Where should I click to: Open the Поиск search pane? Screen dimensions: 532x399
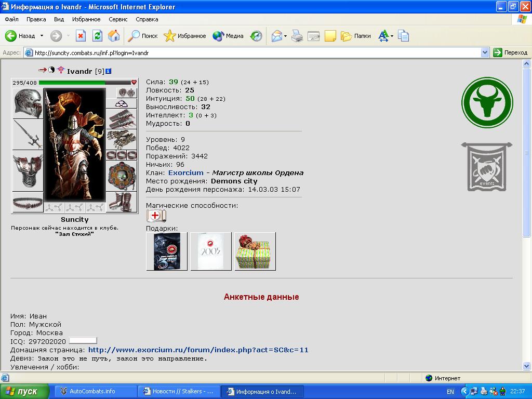pos(142,36)
